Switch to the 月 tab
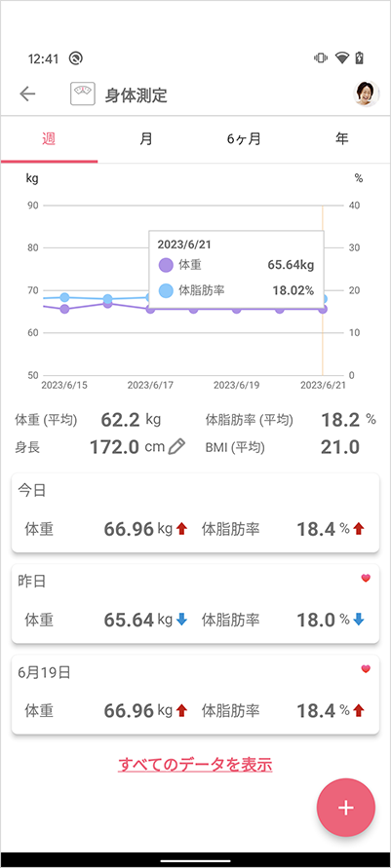Image resolution: width=391 pixels, height=868 pixels. pos(146,139)
